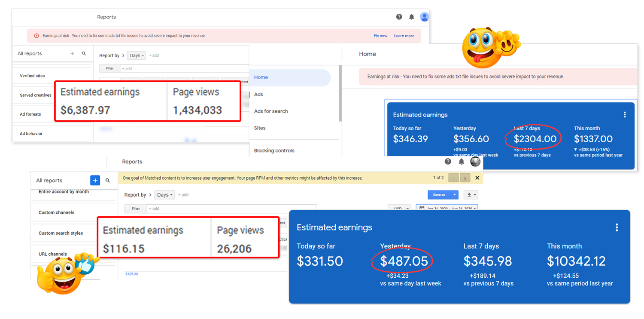
Task: Select Blocking controls in sidebar
Action: coord(274,150)
